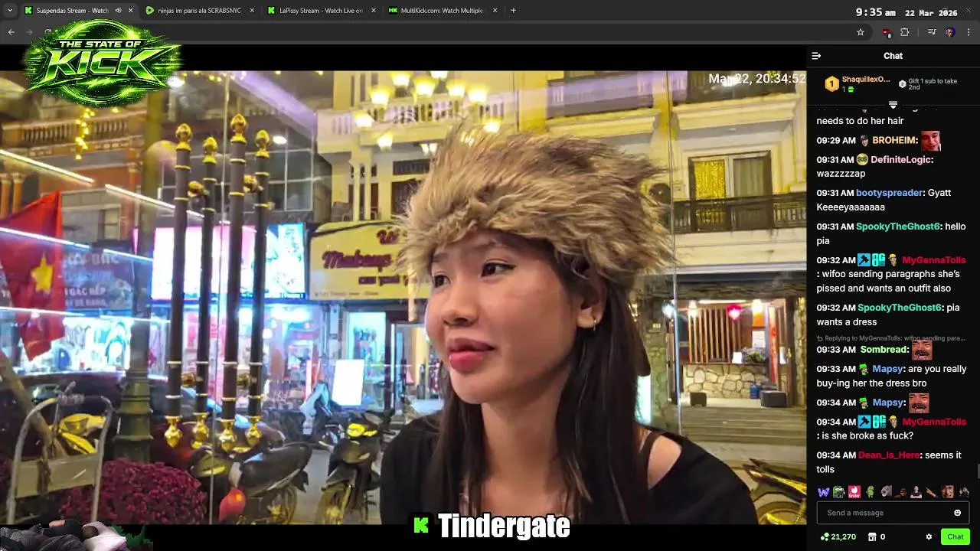Open the browser profile avatar
980x551 pixels.
click(x=950, y=32)
